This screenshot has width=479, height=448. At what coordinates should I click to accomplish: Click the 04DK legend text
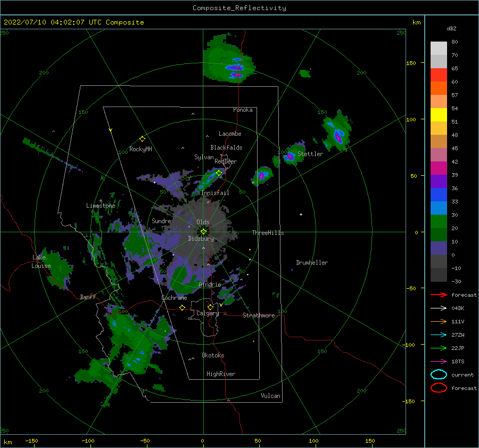pos(458,308)
